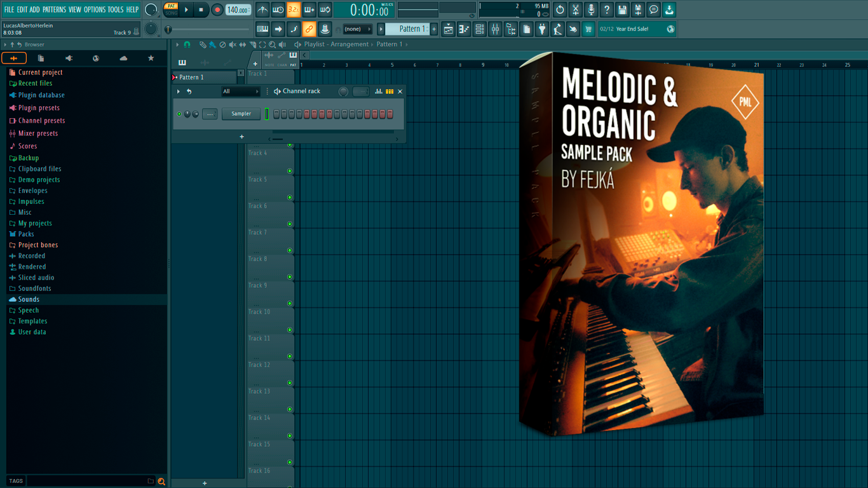Open the Playlist view icon
Screen dimensions: 868x488
point(449,29)
